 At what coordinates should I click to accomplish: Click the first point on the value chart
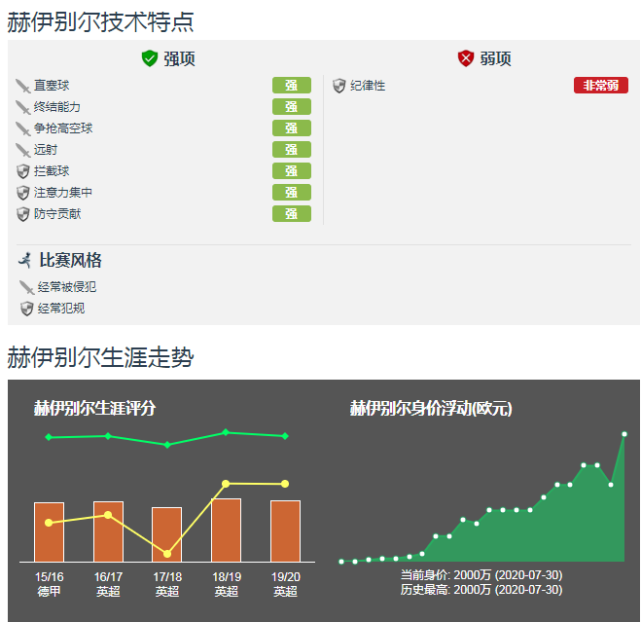[x=341, y=562]
